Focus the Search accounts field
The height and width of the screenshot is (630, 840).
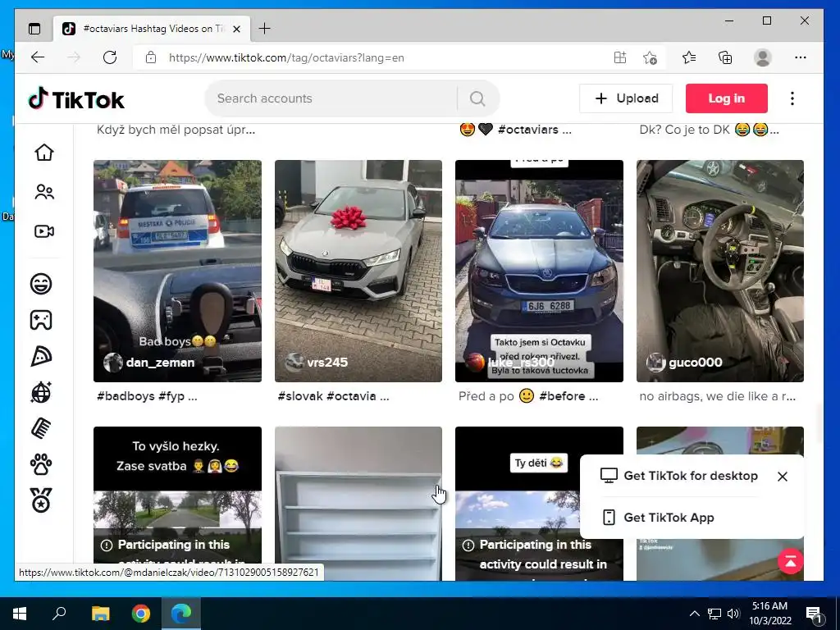click(331, 98)
